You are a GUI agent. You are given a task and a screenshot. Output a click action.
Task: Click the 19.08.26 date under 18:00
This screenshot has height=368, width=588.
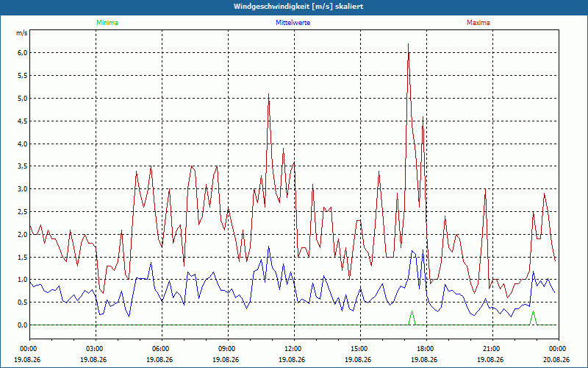(425, 359)
